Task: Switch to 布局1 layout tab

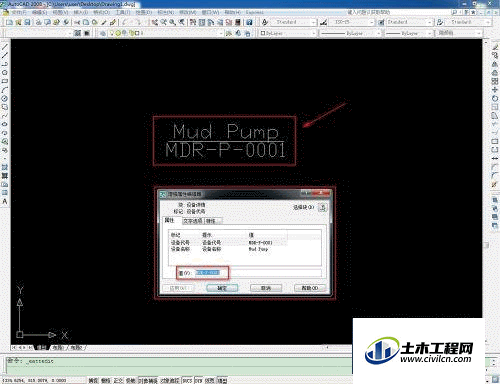Action: pyautogui.click(x=58, y=348)
